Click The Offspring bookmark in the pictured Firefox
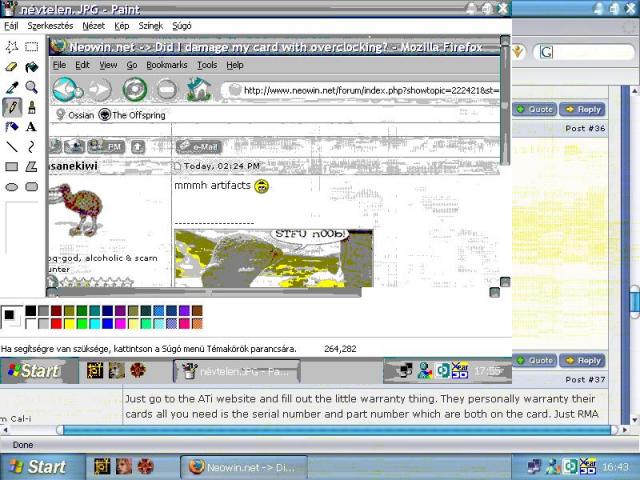The height and width of the screenshot is (480, 640). click(133, 115)
